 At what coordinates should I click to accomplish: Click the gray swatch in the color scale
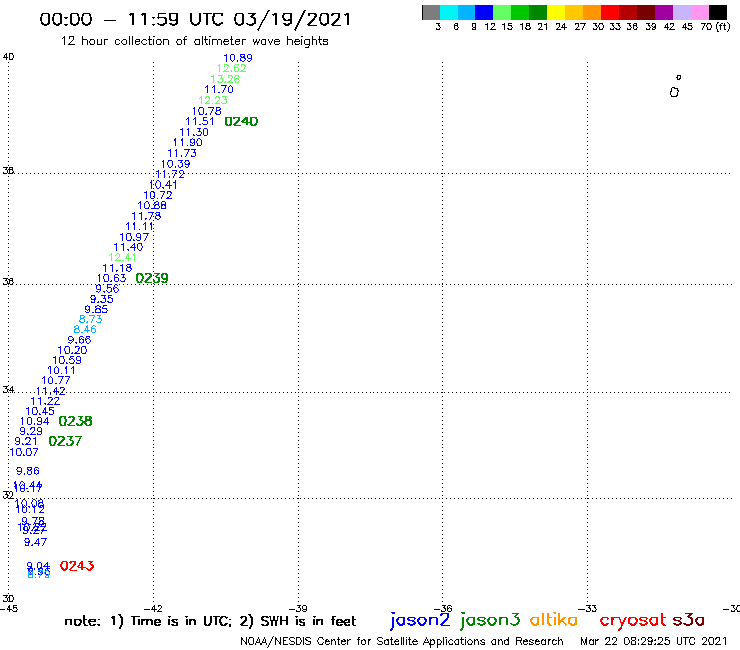431,12
